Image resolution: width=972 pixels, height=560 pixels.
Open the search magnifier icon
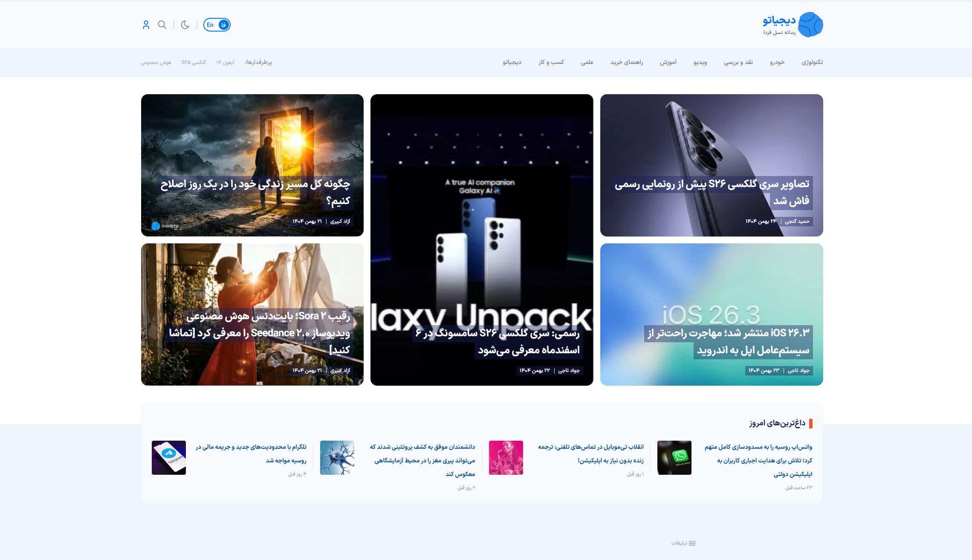(x=162, y=25)
